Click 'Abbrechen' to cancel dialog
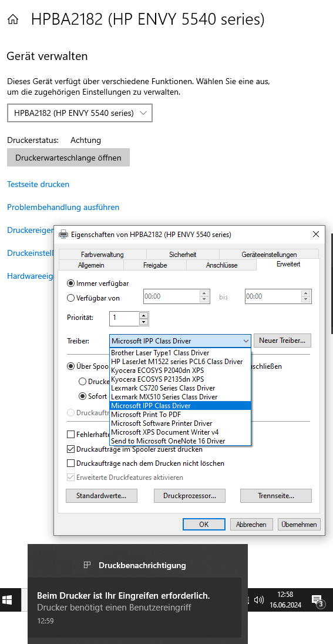The width and height of the screenshot is (333, 644). point(251,525)
